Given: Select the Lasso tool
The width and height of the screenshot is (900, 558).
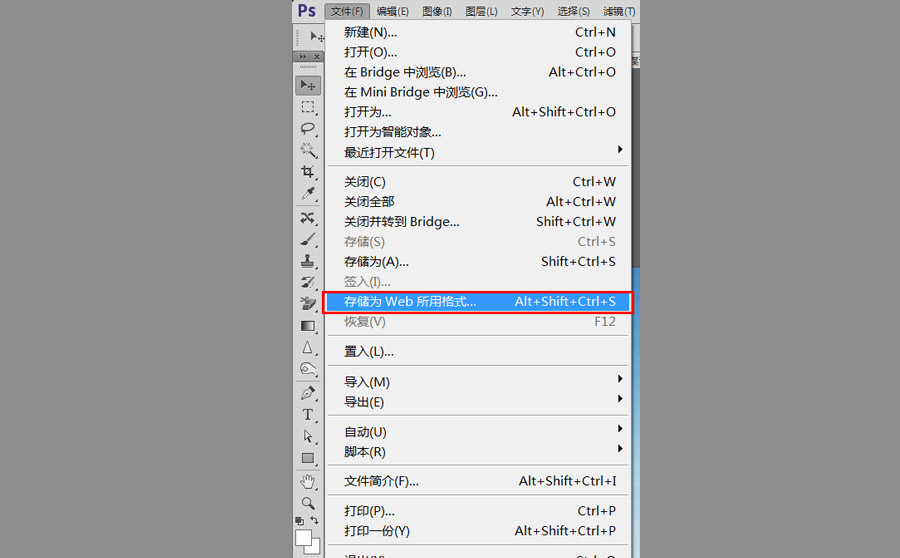Looking at the screenshot, I should pos(308,129).
